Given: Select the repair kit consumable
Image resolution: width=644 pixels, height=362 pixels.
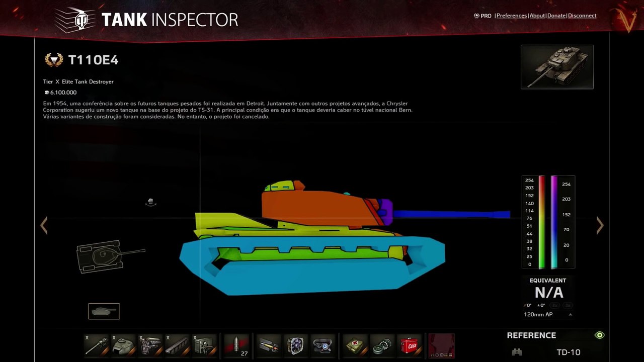Looking at the screenshot, I should coord(382,345).
